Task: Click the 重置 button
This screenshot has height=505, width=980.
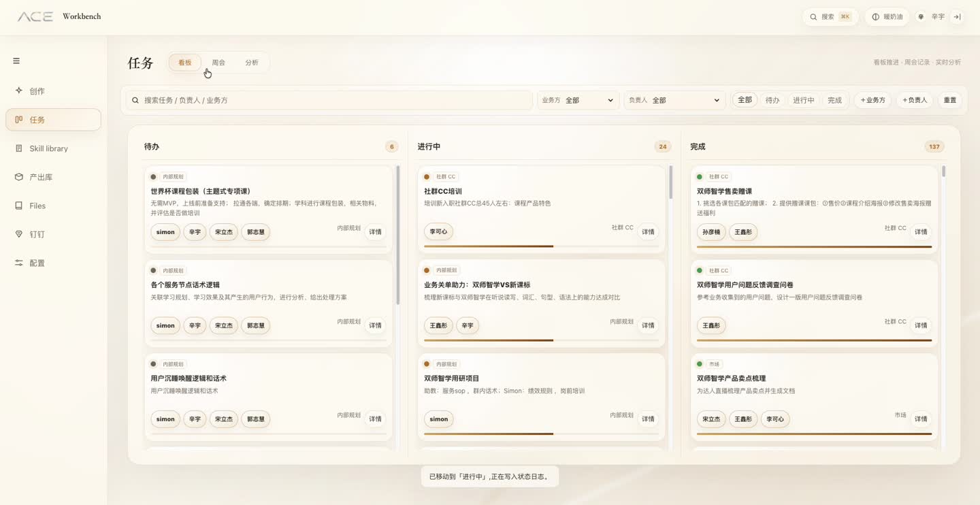Action: 950,100
